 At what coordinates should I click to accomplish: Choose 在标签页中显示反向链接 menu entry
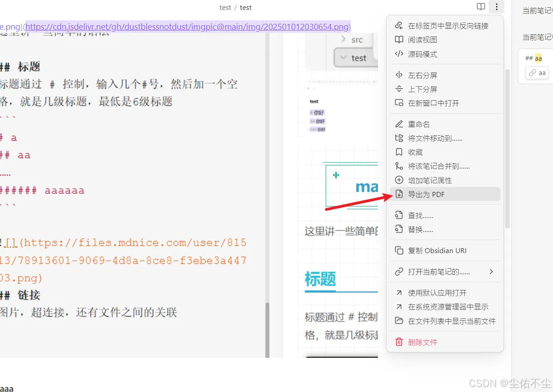tap(445, 26)
